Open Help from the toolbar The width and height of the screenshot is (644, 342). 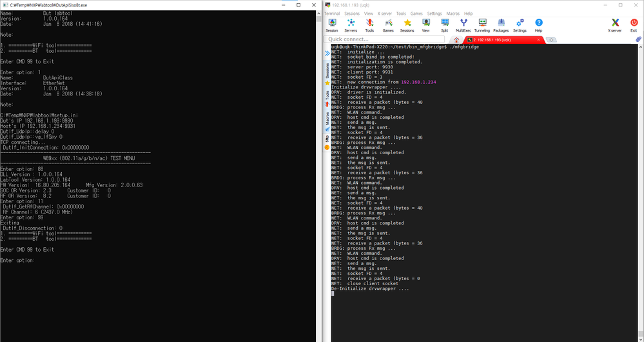tap(538, 25)
